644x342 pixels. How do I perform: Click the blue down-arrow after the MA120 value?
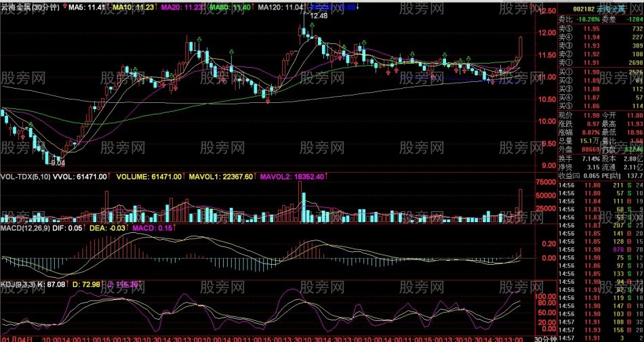(358, 7)
